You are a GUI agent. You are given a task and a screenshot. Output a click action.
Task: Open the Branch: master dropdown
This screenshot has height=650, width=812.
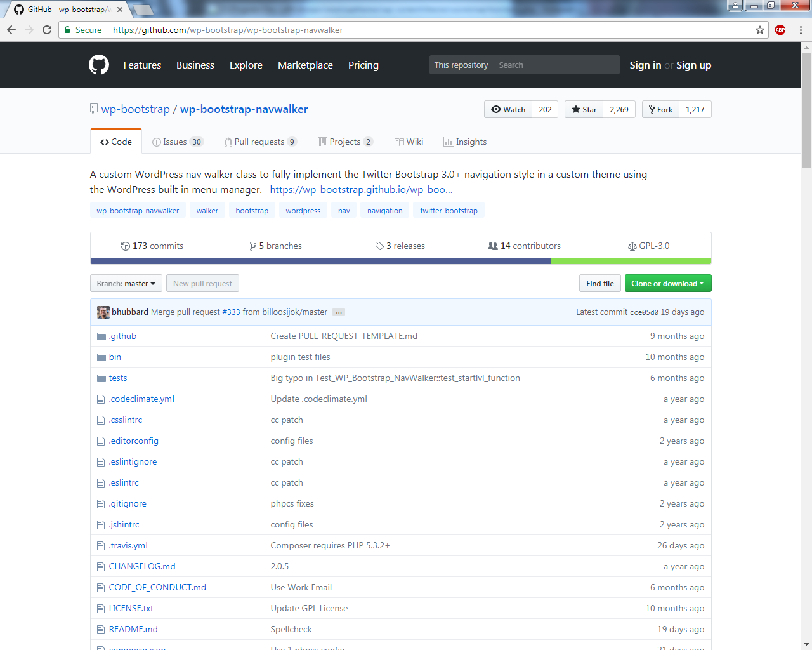tap(126, 283)
